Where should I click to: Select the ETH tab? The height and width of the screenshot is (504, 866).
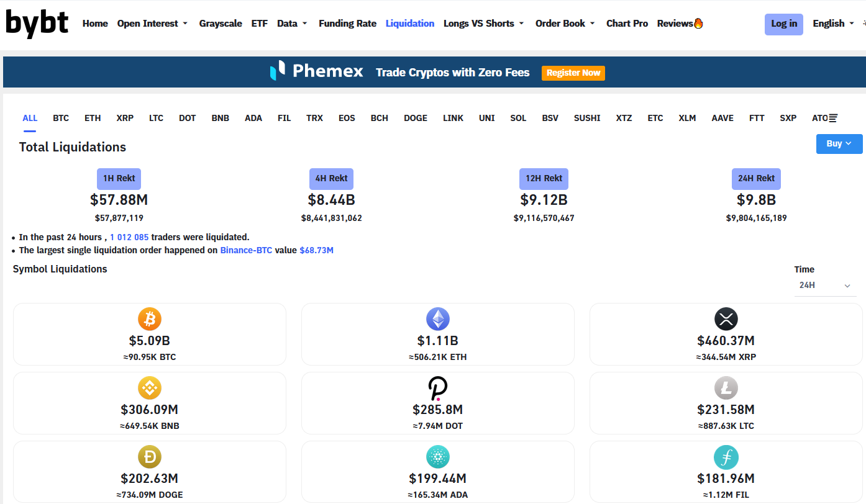[x=93, y=118]
